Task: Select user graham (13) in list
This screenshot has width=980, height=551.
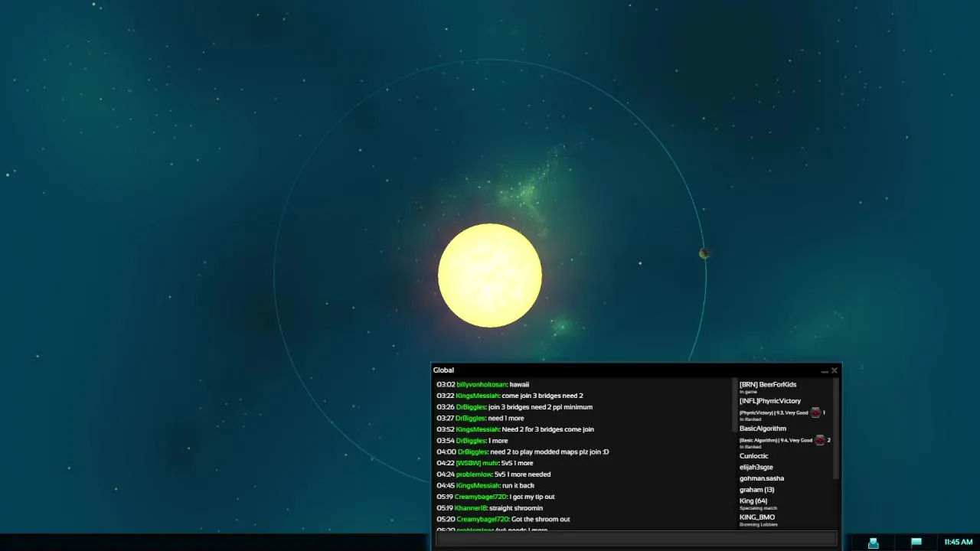Action: pos(757,490)
